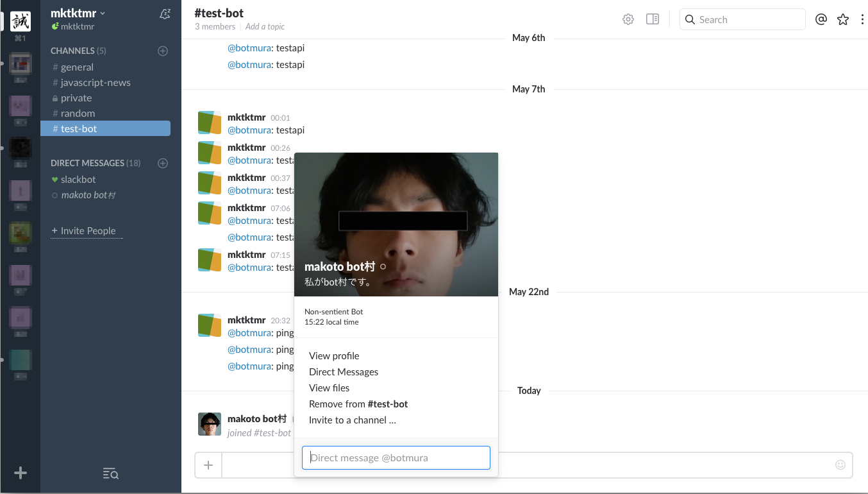Select the 誠 team icon

[x=21, y=21]
